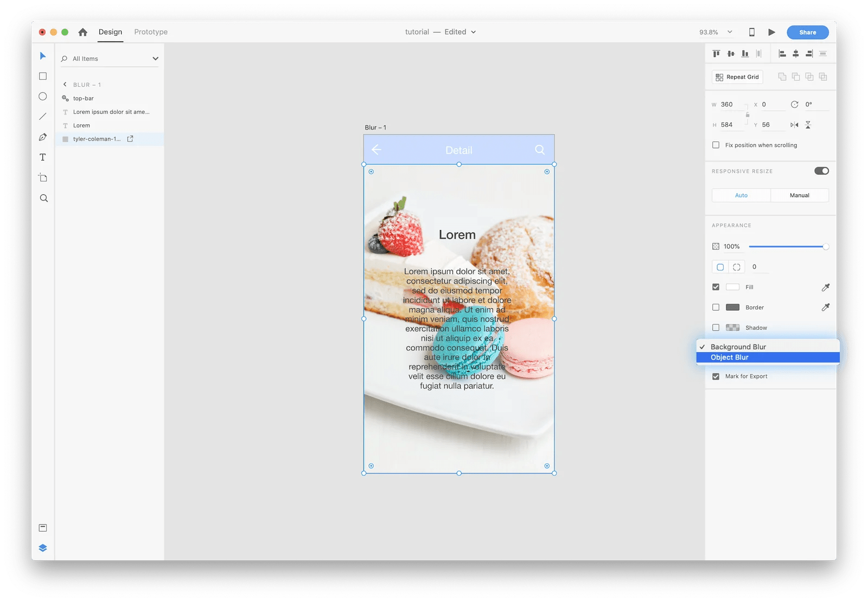Select Auto responsive resize mode

coord(741,195)
